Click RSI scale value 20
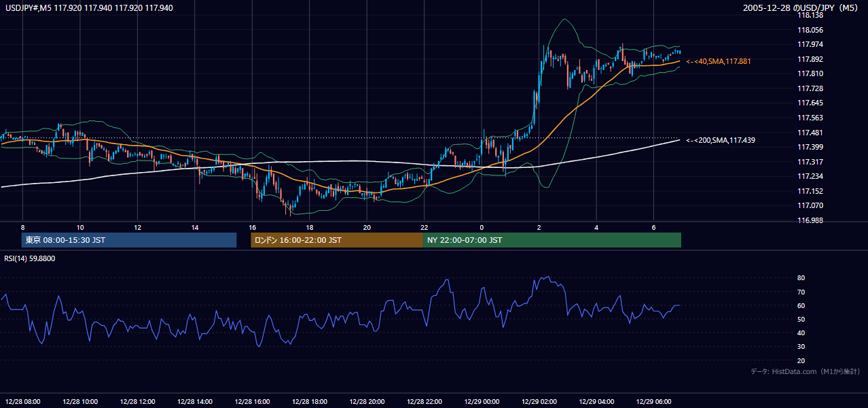The height and width of the screenshot is (408, 868). (801, 360)
